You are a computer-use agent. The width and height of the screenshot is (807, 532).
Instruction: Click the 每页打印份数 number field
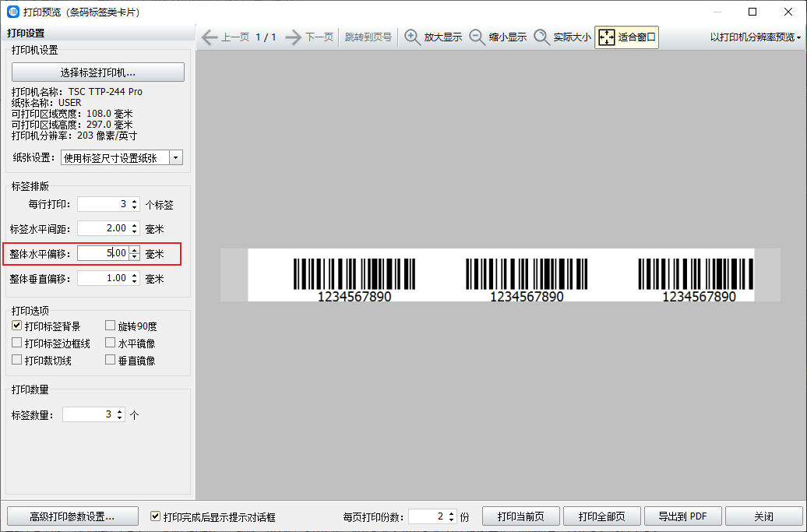click(428, 516)
